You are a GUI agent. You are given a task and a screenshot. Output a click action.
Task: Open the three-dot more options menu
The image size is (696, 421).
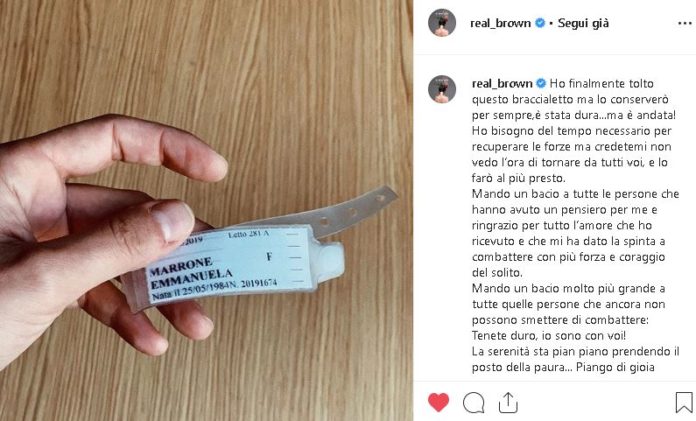685,24
